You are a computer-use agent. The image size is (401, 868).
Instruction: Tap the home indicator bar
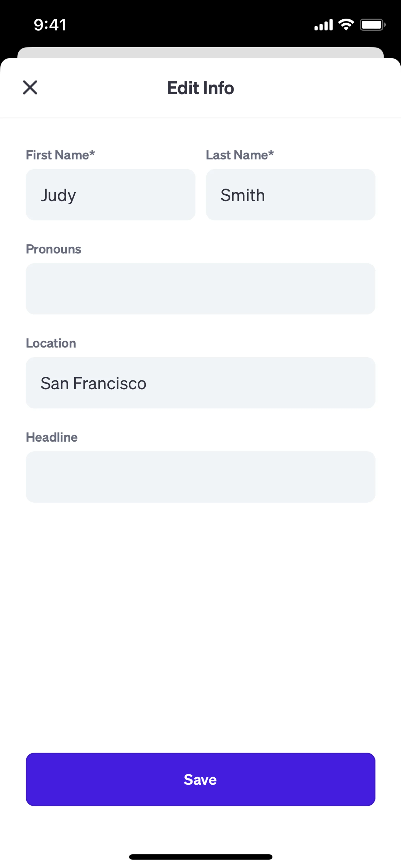click(x=200, y=857)
